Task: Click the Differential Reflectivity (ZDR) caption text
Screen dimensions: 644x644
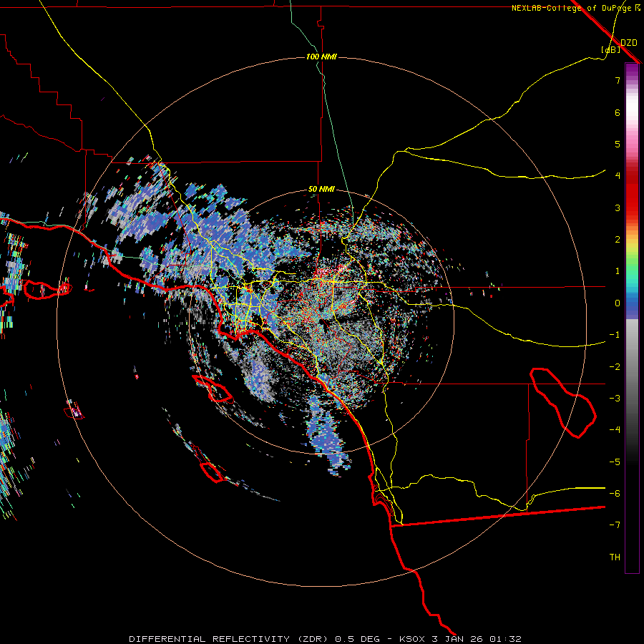Action: [228, 639]
